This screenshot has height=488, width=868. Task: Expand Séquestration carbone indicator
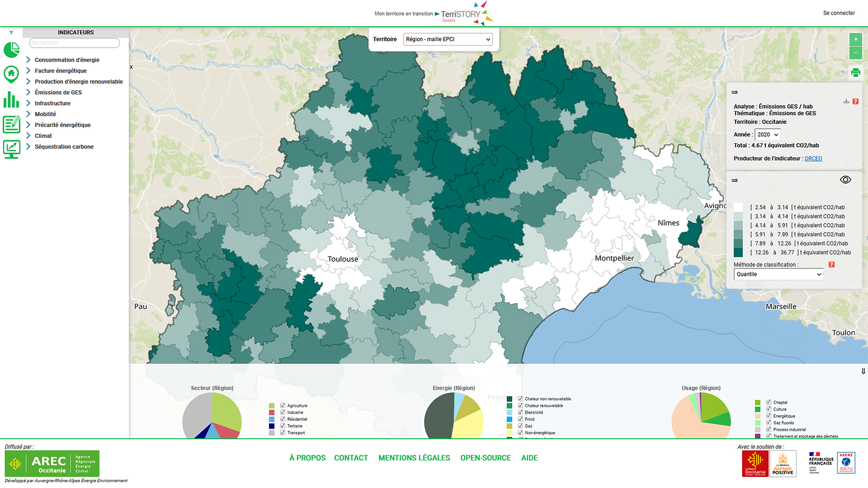coord(64,147)
